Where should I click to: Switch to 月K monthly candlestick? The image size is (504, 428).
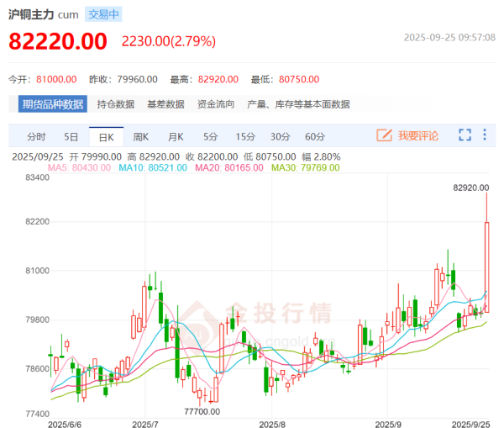tap(175, 136)
